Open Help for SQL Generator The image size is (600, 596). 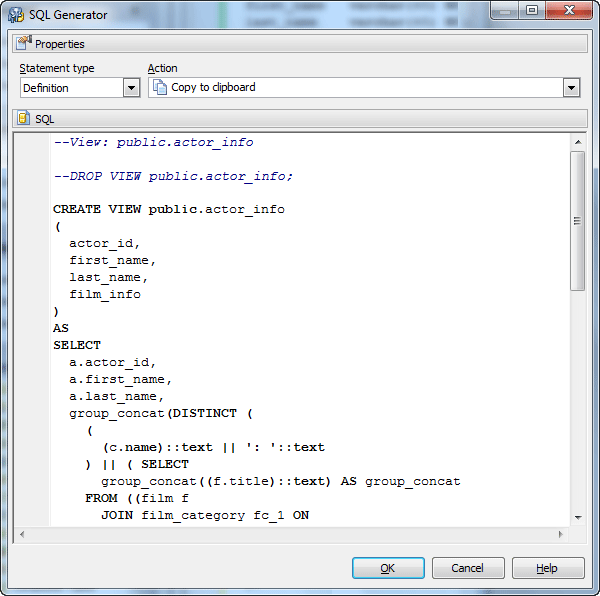547,568
